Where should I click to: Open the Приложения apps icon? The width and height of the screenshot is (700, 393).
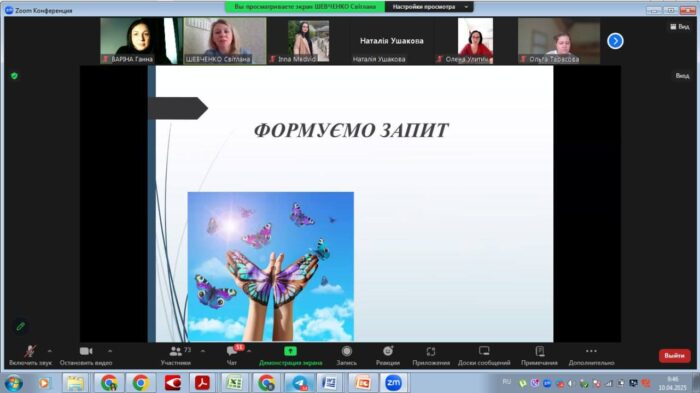pyautogui.click(x=431, y=351)
